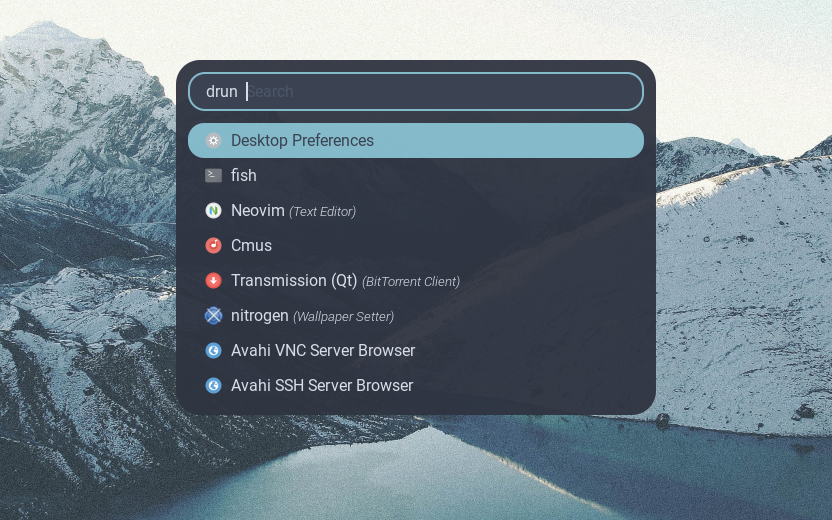Screen dimensions: 832x520
Task: Click the (Wallpaper Setter) description label
Action: point(343,317)
